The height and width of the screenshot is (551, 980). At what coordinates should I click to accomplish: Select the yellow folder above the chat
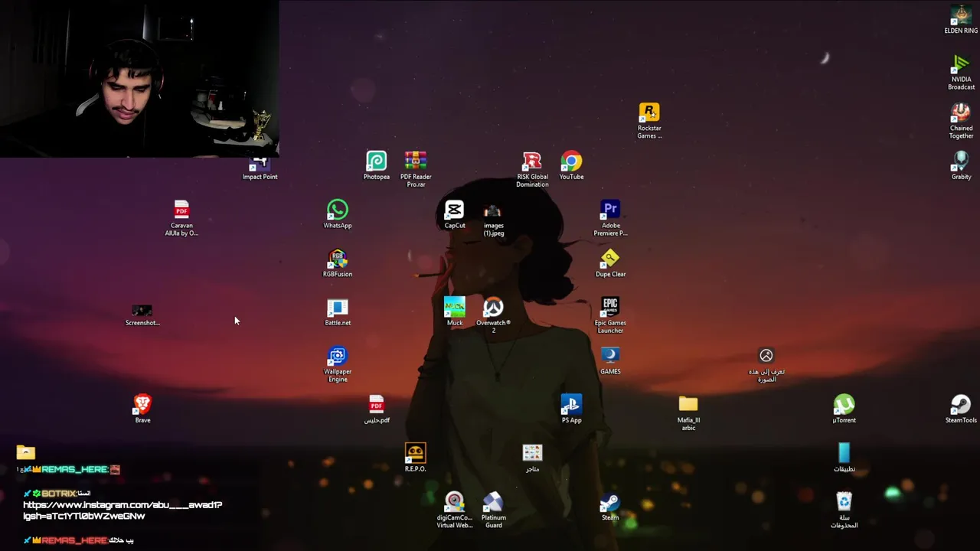tap(25, 452)
